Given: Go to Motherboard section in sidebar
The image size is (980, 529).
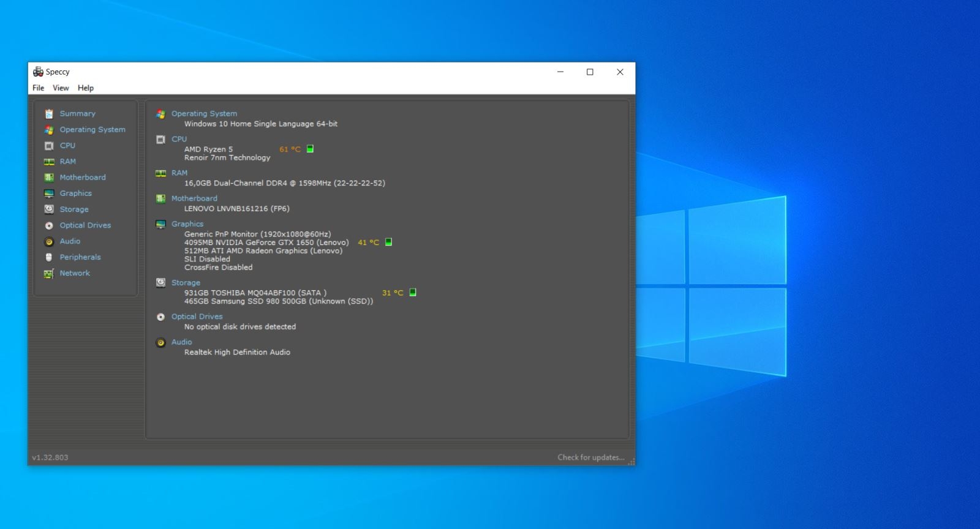Looking at the screenshot, I should coord(83,178).
